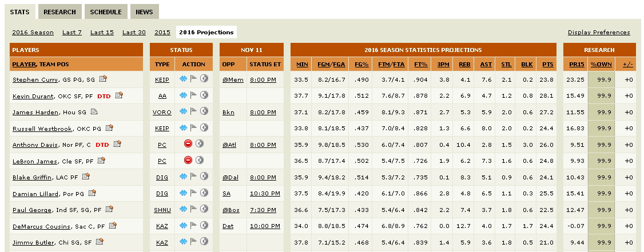Sort table by BLK column
This screenshot has height=252, width=644.
coord(527,64)
